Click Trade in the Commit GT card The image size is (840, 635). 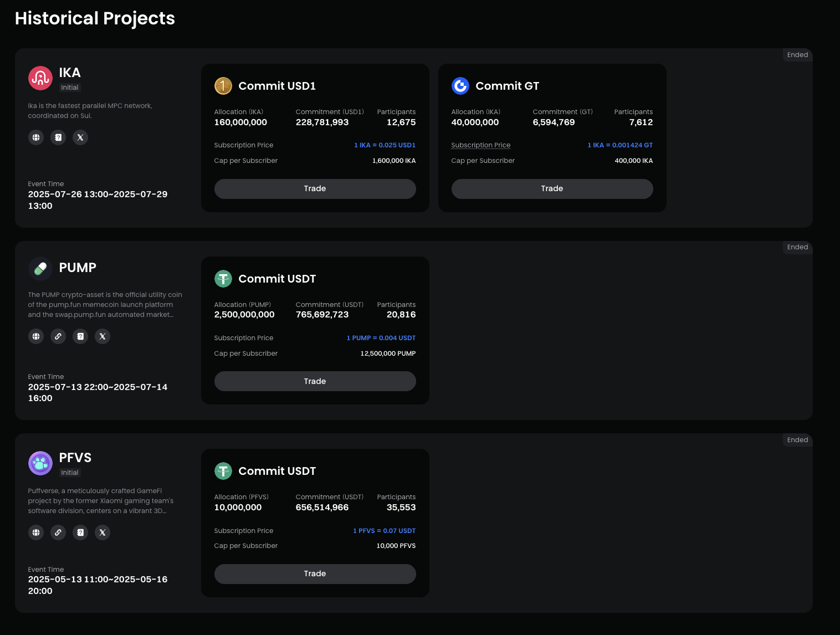552,189
